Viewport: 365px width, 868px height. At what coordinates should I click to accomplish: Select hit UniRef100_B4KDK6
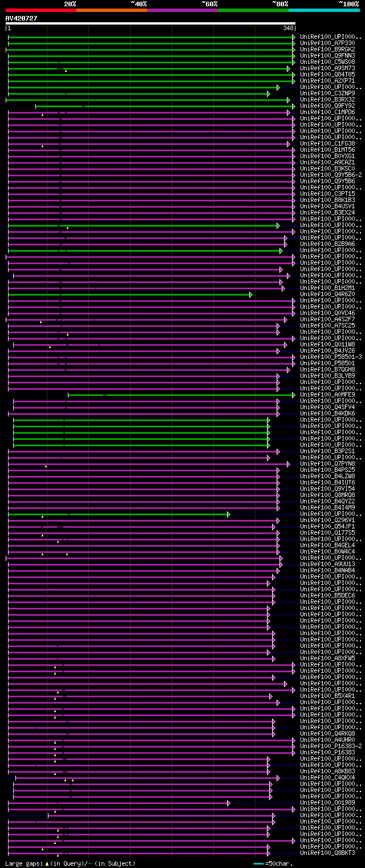[x=327, y=413]
